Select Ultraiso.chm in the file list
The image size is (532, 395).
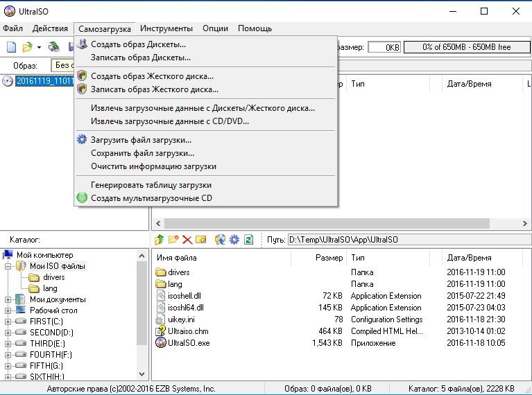click(x=188, y=331)
